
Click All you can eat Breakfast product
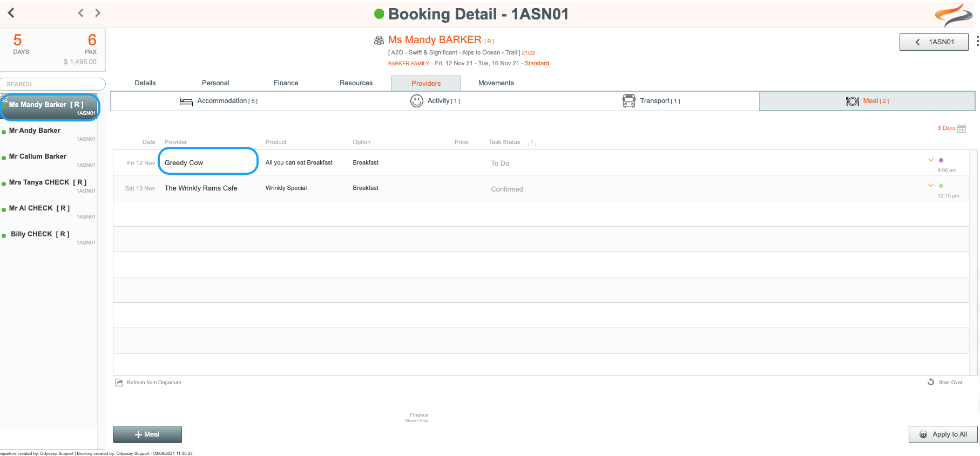pos(299,162)
